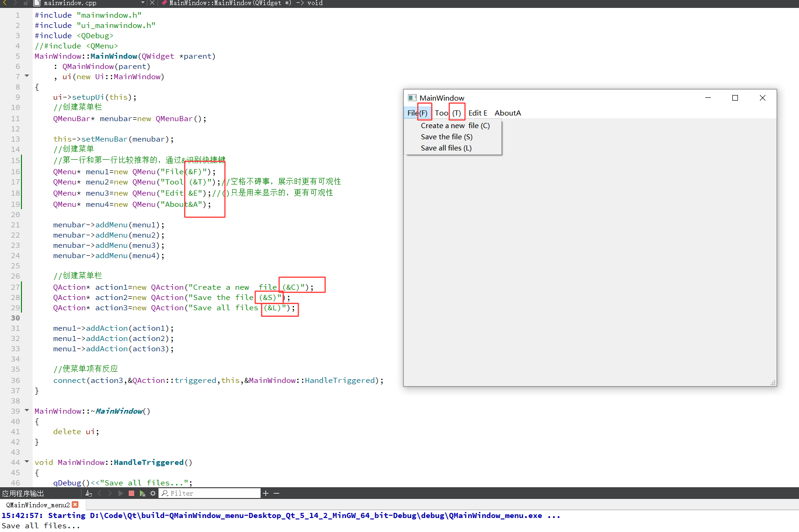
Task: Focus the Filter field in application output
Action: tap(210, 493)
